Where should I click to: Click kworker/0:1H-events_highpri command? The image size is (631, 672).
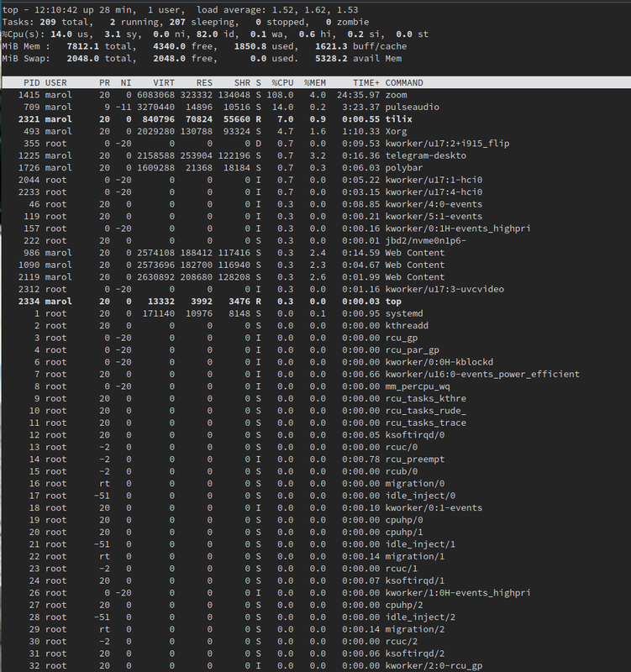tap(457, 228)
